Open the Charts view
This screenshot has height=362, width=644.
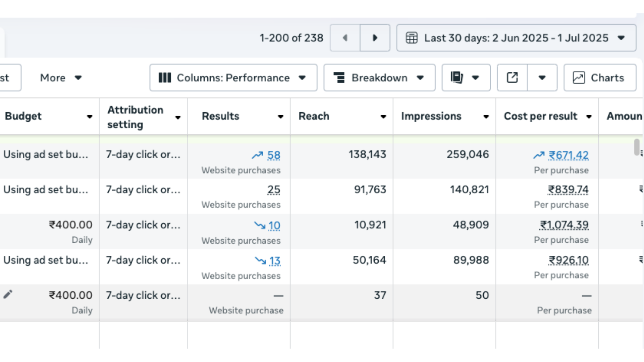tap(600, 78)
